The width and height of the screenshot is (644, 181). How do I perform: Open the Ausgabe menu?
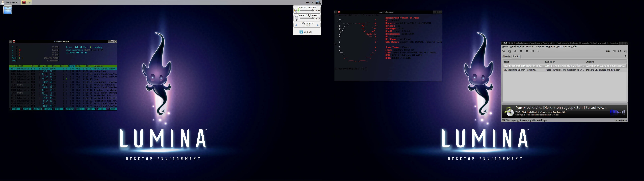click(x=561, y=47)
